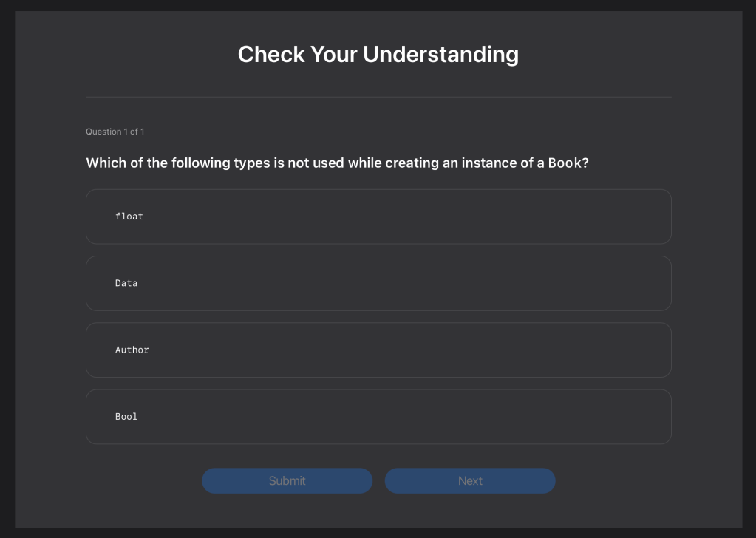The image size is (756, 538).
Task: Choose the Data answer option
Action: tap(378, 283)
